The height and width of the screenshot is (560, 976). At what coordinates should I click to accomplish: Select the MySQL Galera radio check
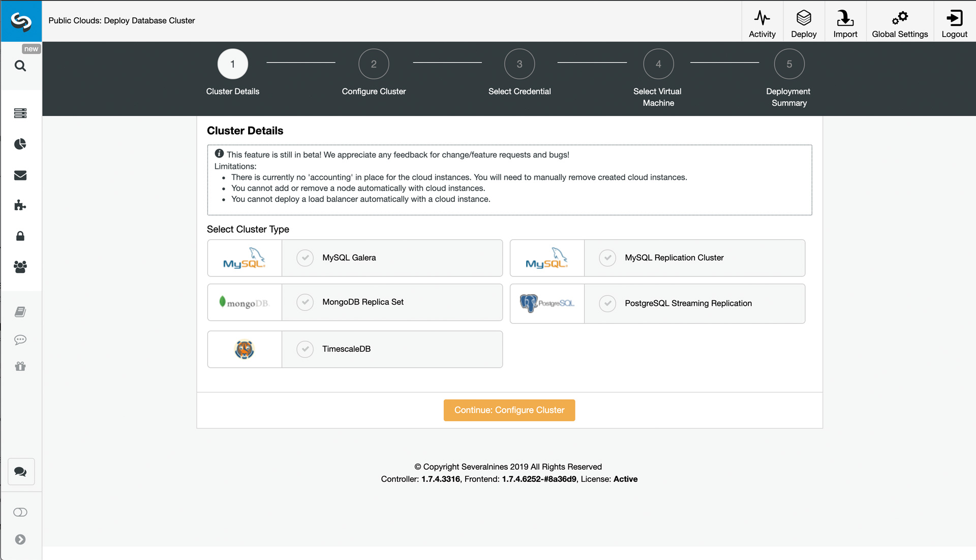(305, 258)
